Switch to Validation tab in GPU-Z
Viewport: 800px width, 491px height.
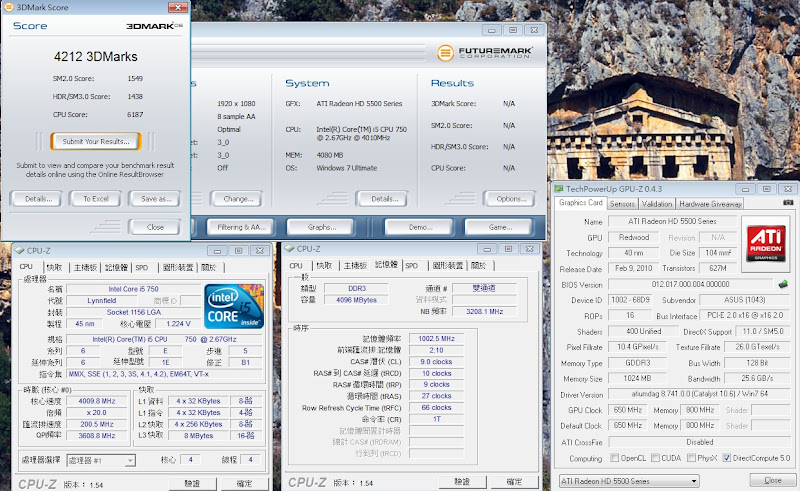tap(657, 204)
